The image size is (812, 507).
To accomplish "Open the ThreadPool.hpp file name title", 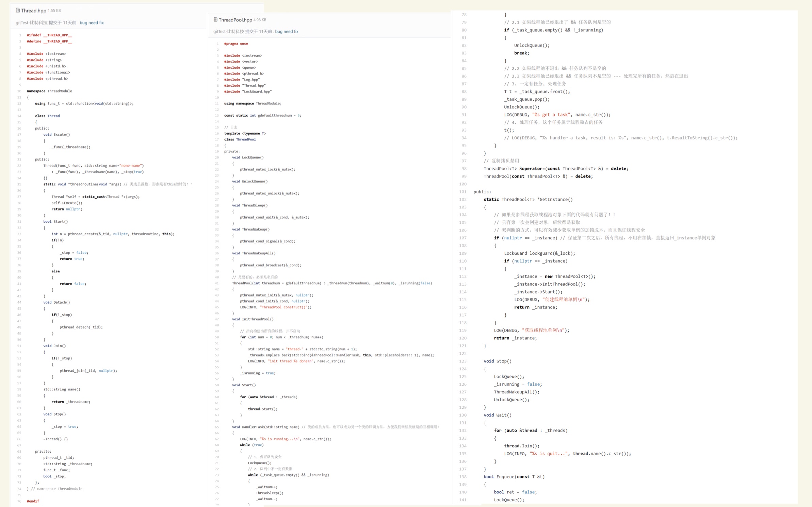I will coord(235,20).
